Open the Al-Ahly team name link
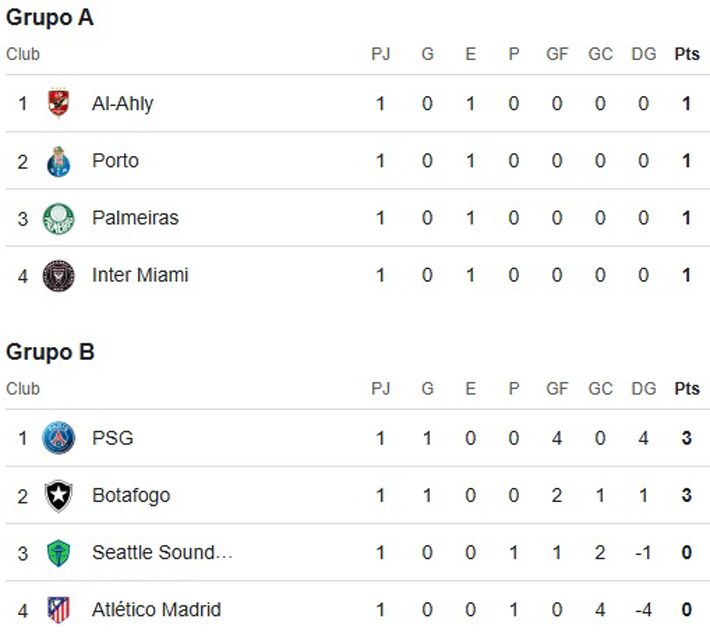The width and height of the screenshot is (710, 640). [x=123, y=104]
